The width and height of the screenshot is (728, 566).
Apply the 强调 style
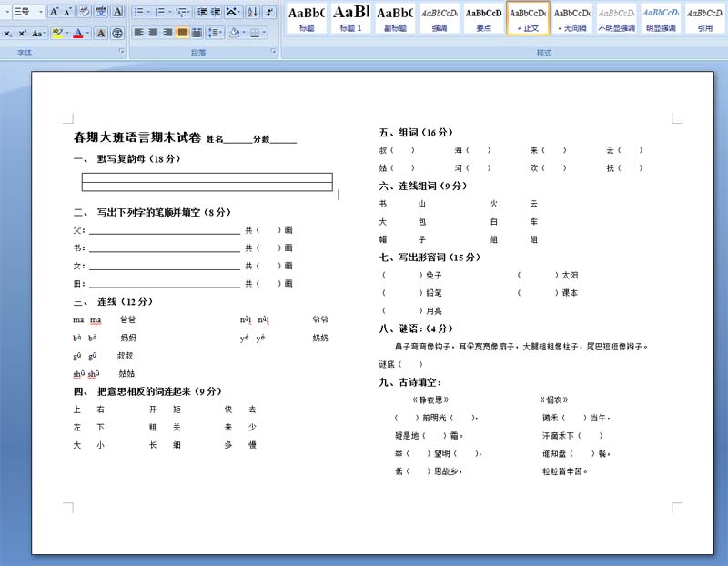click(440, 17)
